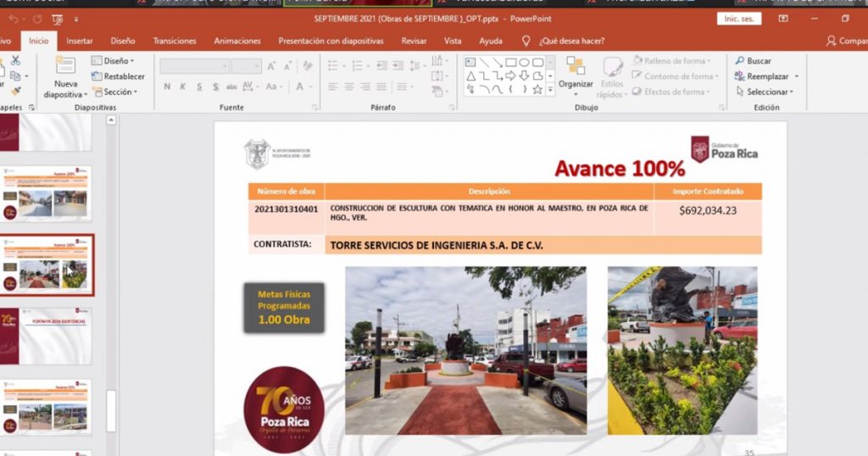Click the Reemplazar button

pyautogui.click(x=766, y=76)
